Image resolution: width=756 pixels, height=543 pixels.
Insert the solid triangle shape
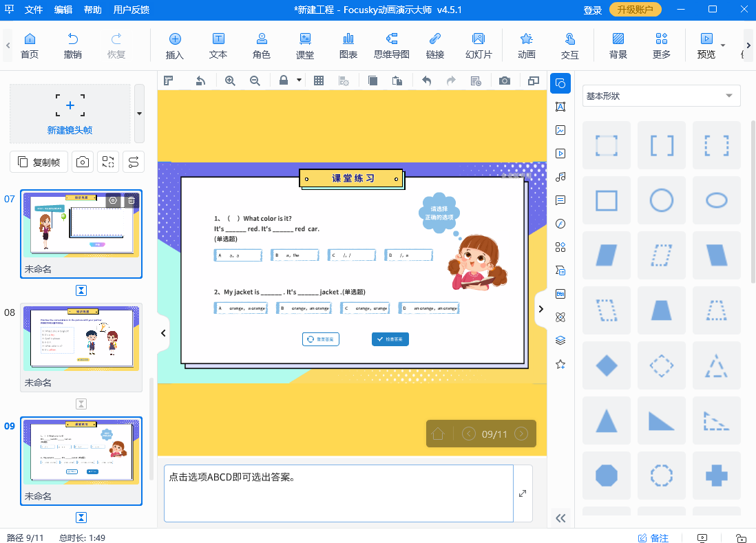607,420
